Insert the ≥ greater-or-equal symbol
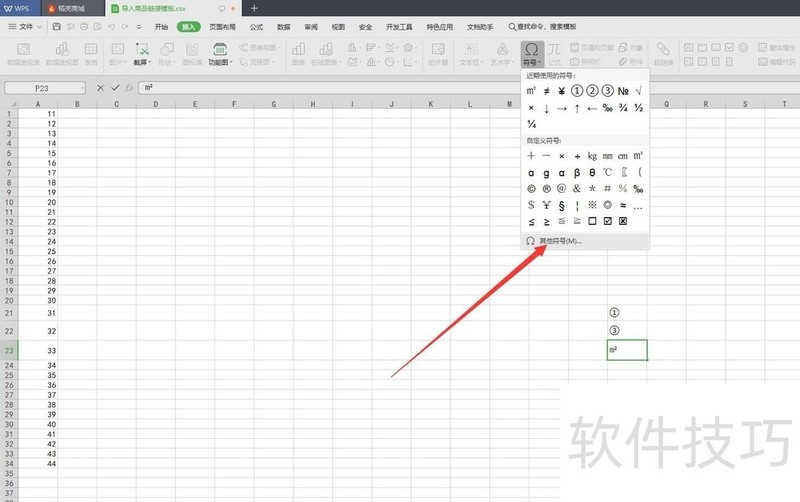The height and width of the screenshot is (502, 800). [546, 221]
